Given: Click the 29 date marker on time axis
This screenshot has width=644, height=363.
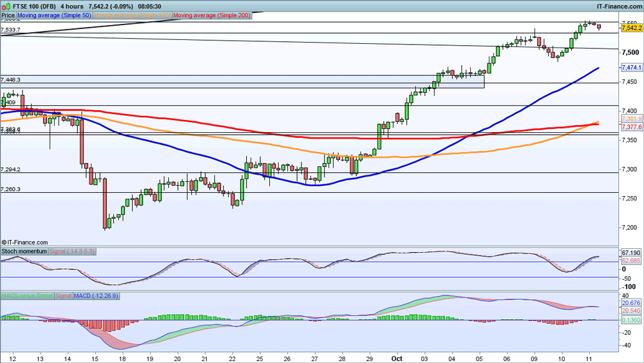Looking at the screenshot, I should (x=370, y=358).
